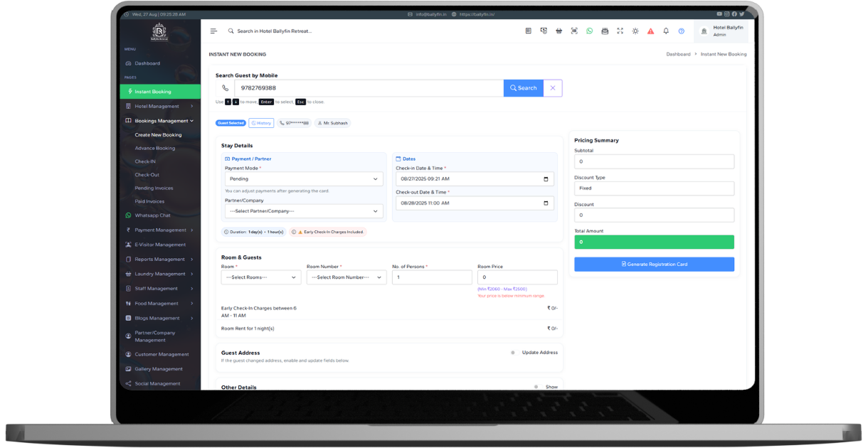Open Dashboard in the sidebar
868x448 pixels.
147,63
